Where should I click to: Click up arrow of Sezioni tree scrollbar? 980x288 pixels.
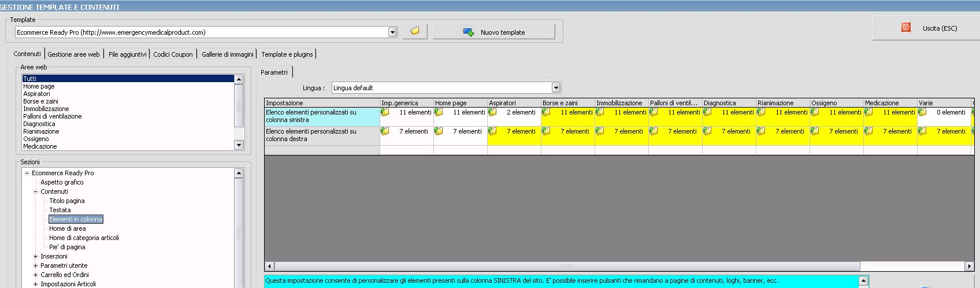click(x=239, y=173)
